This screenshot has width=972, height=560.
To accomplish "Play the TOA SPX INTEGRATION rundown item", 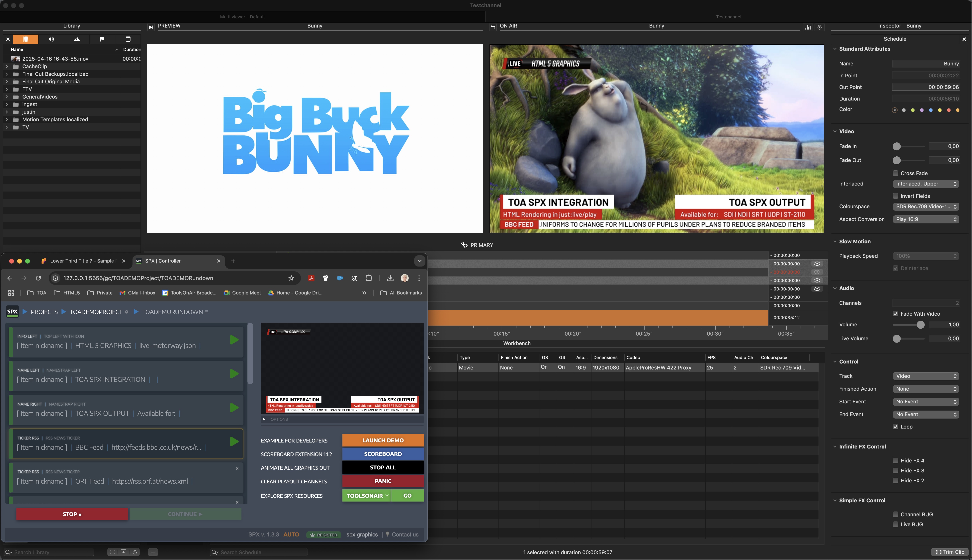I will (x=234, y=374).
